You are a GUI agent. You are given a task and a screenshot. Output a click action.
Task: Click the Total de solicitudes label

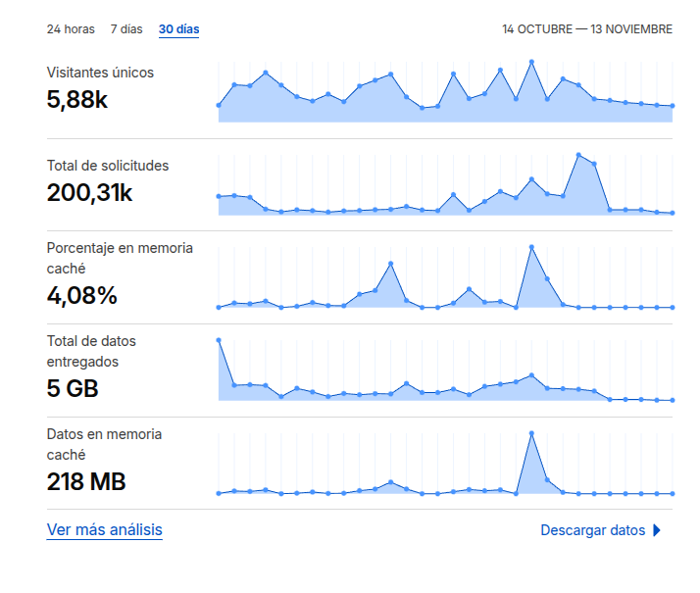[x=108, y=166]
